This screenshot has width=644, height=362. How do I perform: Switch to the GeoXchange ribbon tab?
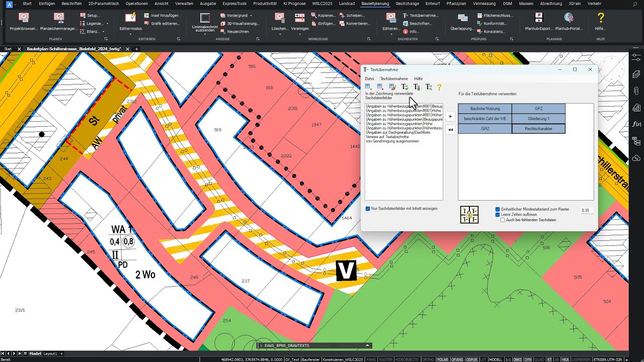(408, 4)
